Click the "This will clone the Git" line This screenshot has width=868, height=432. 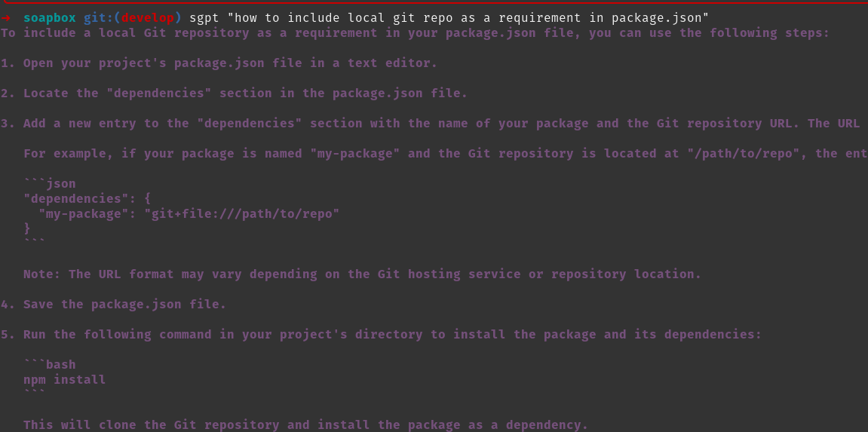click(305, 425)
